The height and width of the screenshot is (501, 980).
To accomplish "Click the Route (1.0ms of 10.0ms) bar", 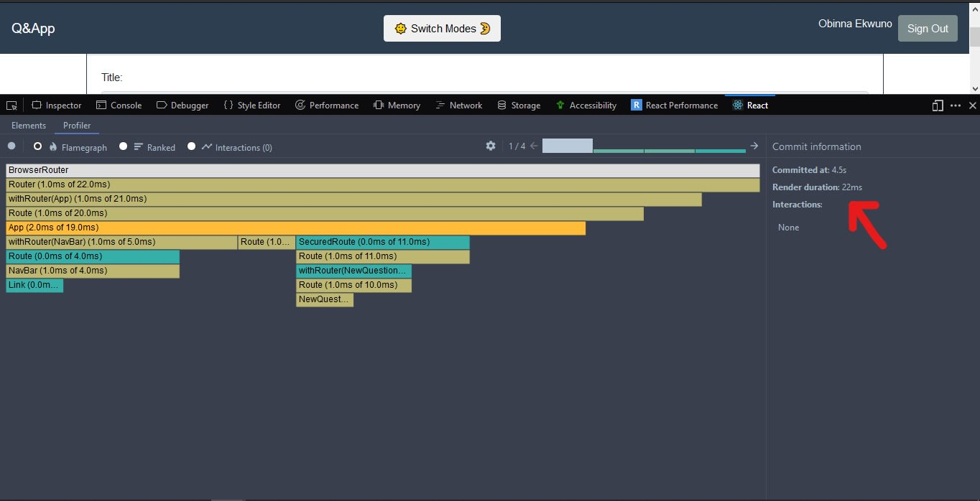I will pyautogui.click(x=353, y=285).
